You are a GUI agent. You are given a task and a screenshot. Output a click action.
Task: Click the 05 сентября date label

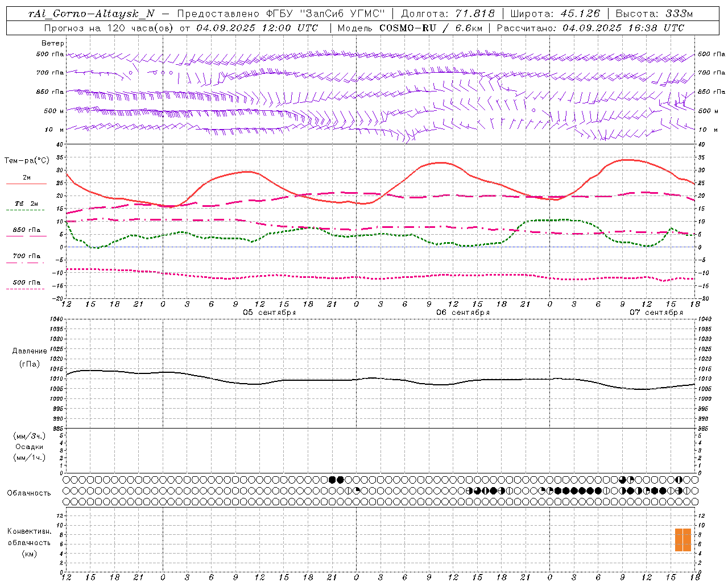pyautogui.click(x=270, y=313)
